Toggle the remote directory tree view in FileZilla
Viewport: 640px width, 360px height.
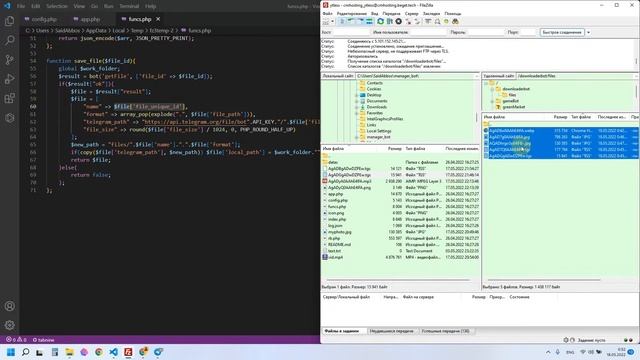pyautogui.click(x=360, y=21)
